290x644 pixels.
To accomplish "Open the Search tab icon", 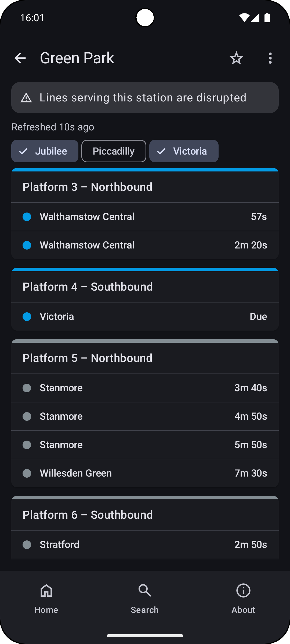I will tap(145, 591).
